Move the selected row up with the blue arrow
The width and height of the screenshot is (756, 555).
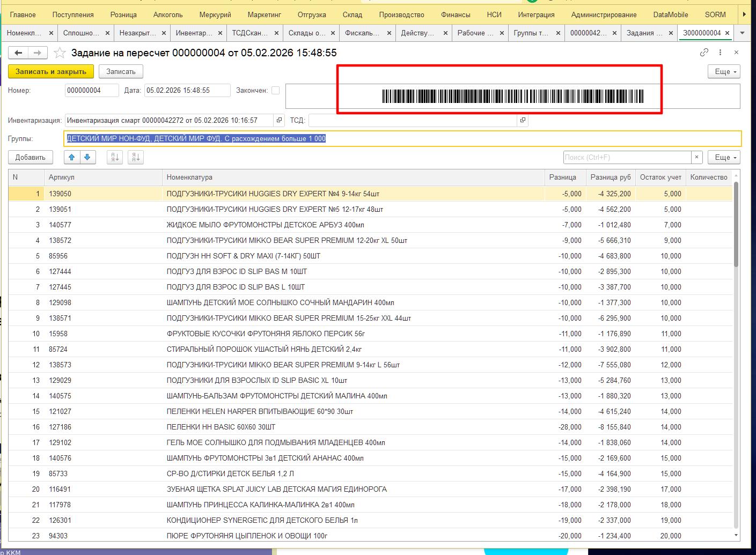click(71, 157)
